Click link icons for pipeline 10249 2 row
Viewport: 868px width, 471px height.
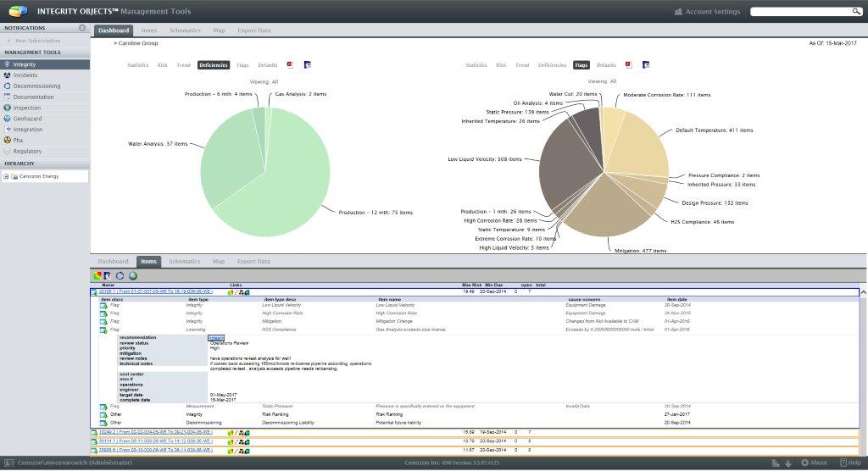(x=239, y=433)
